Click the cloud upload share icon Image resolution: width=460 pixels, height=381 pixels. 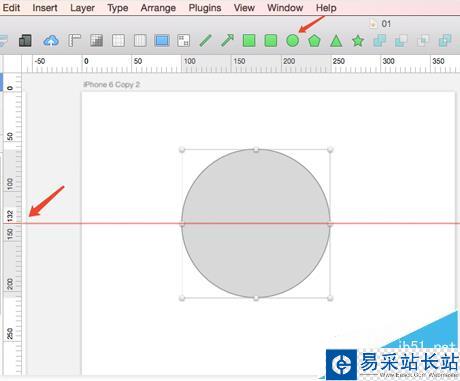tap(51, 41)
